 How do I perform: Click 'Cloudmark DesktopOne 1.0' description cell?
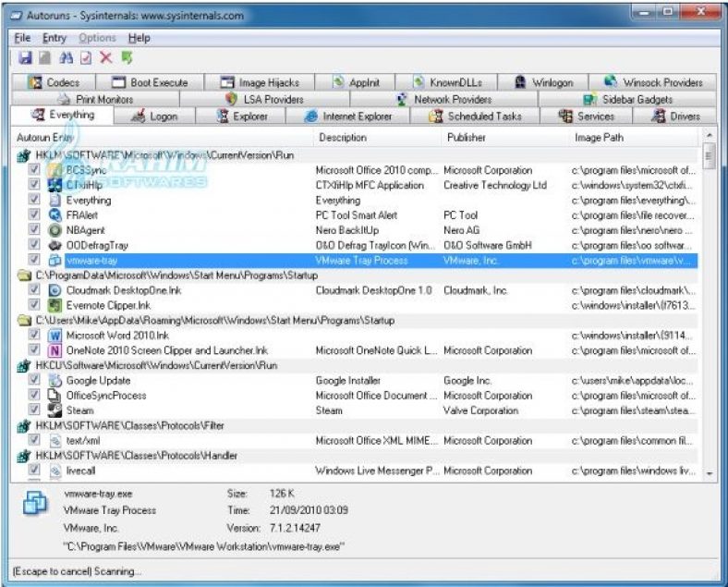(x=374, y=290)
